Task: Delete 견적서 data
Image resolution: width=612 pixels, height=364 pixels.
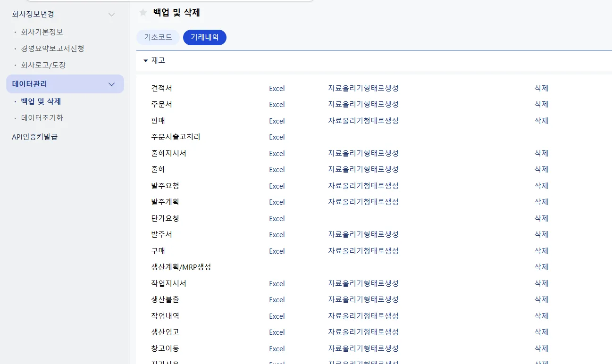Action: (x=541, y=88)
